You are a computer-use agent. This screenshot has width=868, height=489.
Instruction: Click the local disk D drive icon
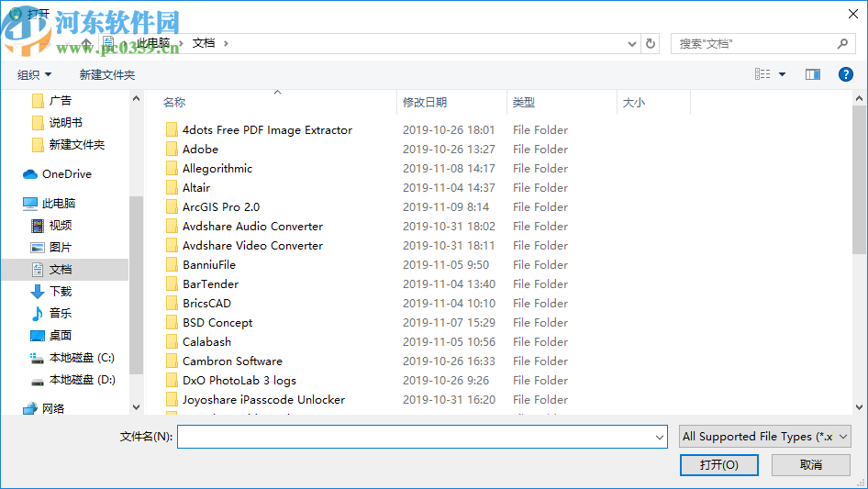click(x=37, y=381)
